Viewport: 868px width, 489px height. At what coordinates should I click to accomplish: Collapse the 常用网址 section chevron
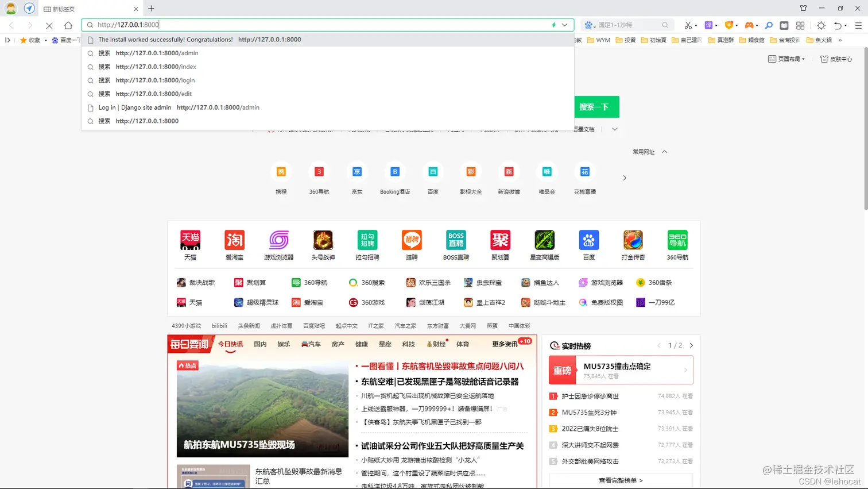664,152
